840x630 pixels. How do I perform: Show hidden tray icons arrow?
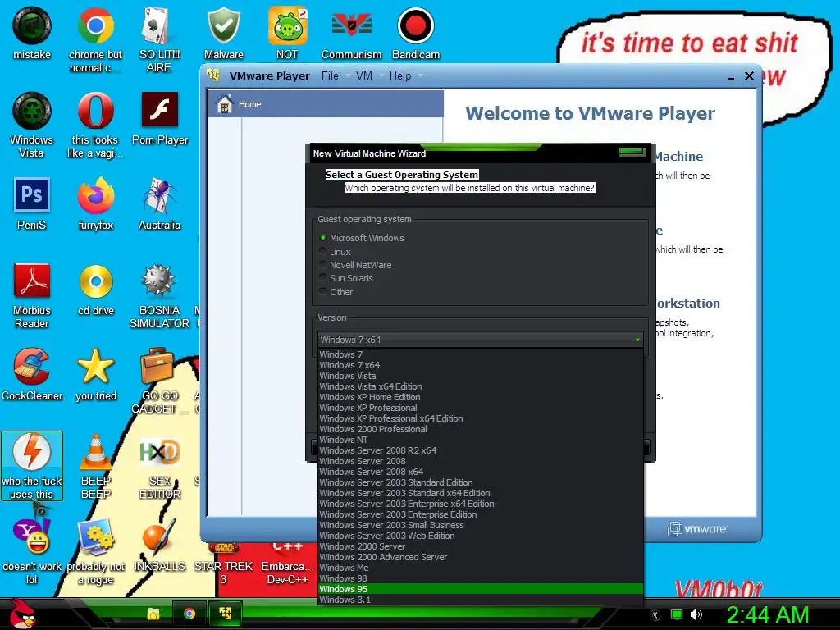pyautogui.click(x=655, y=615)
